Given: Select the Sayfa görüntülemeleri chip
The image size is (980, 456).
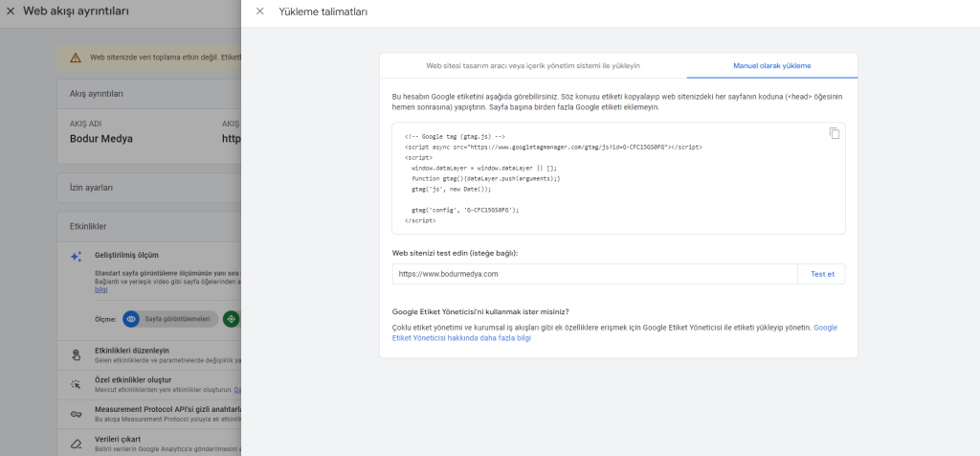Looking at the screenshot, I should [x=170, y=319].
